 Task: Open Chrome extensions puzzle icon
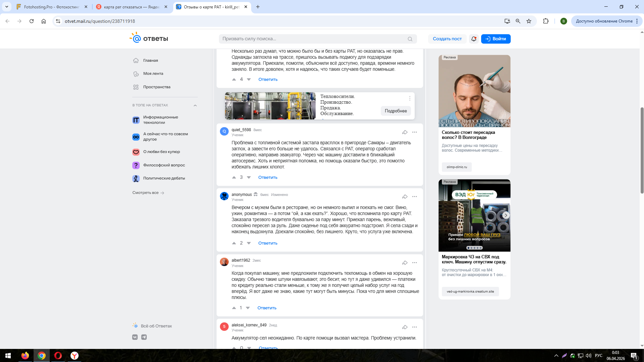(x=546, y=21)
